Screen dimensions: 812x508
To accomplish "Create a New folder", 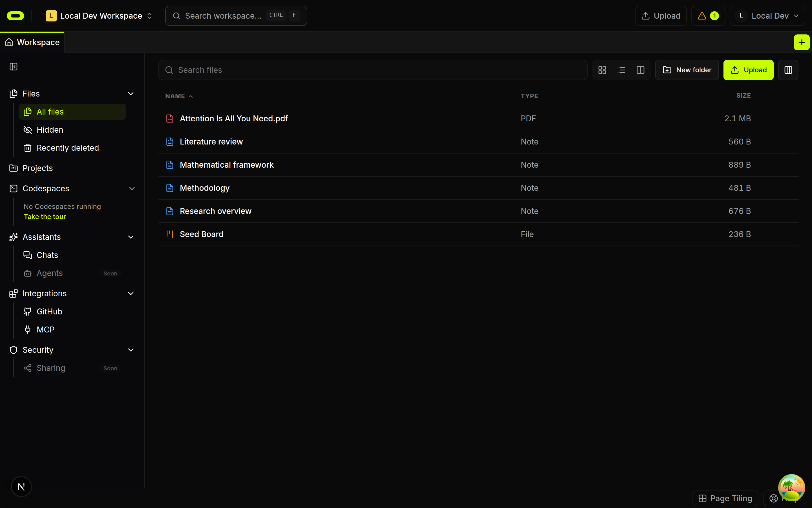I will click(687, 70).
